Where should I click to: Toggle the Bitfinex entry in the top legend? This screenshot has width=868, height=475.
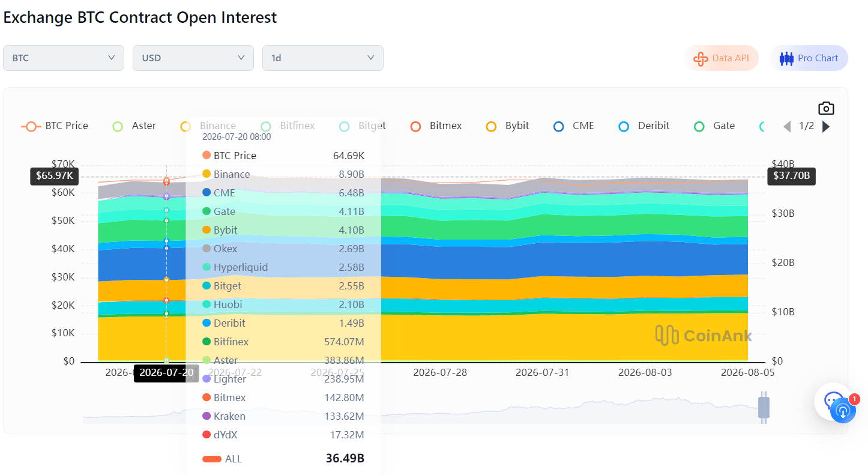tap(288, 126)
